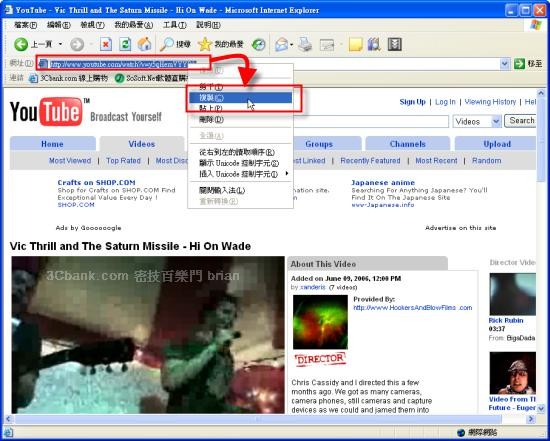The width and height of the screenshot is (550, 441).
Task: Choose 刪除(D) Delete in the context menu
Action: point(240,119)
